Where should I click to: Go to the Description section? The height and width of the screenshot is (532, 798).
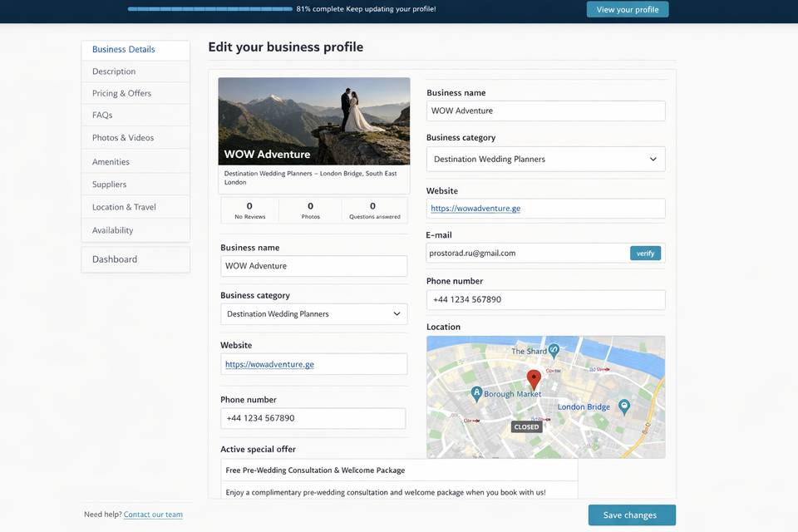(135, 71)
